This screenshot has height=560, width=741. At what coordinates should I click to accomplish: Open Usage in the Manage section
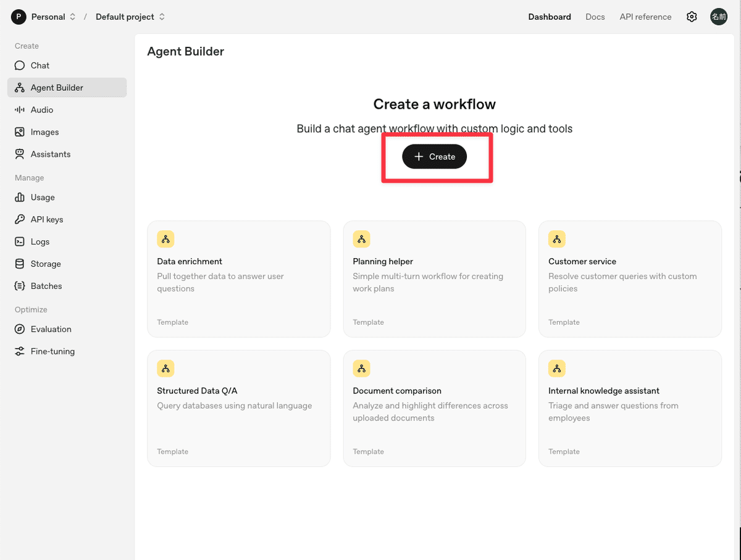pos(43,198)
